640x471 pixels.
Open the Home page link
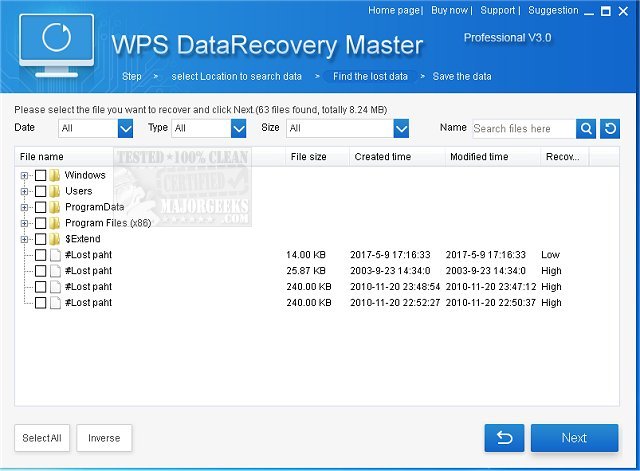pyautogui.click(x=394, y=11)
